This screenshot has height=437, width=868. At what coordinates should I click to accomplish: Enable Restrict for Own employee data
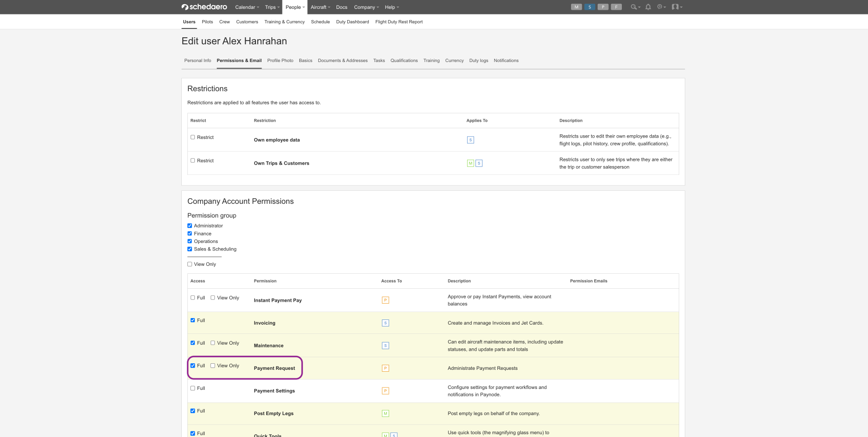[193, 137]
